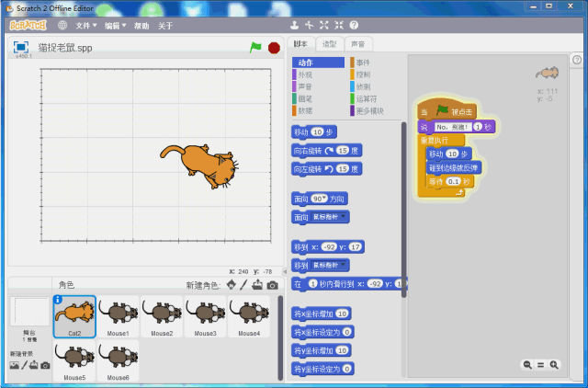
Task: Zoom in the scripts area
Action: tap(554, 365)
